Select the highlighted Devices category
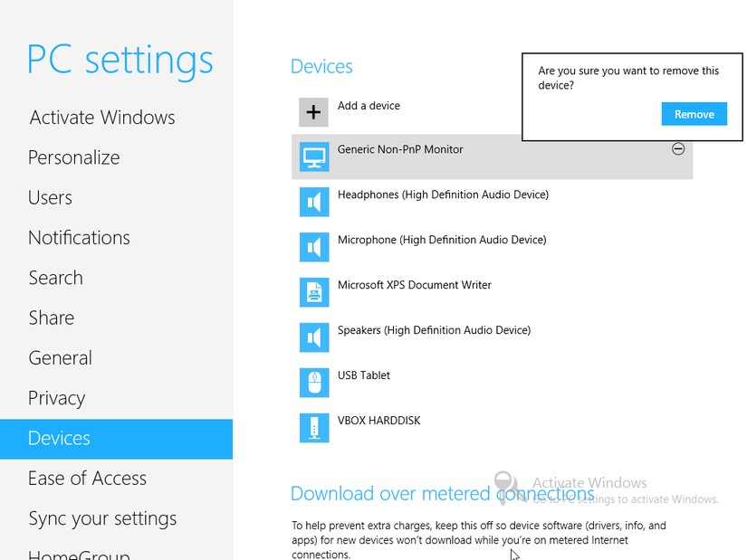 coord(116,439)
